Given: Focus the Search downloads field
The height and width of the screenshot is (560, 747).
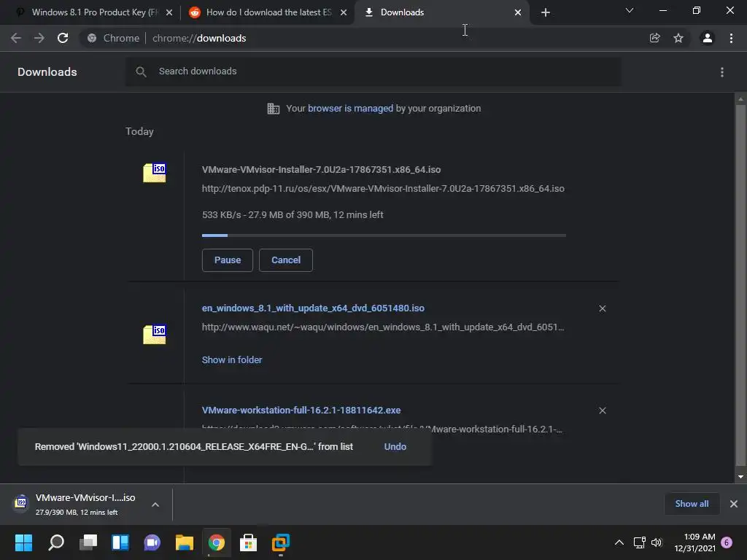Looking at the screenshot, I should coord(373,72).
